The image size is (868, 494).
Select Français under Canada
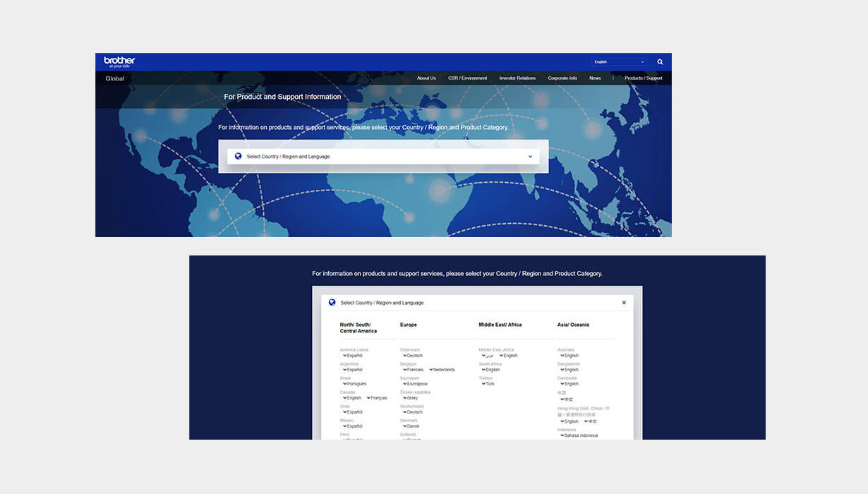(x=378, y=398)
